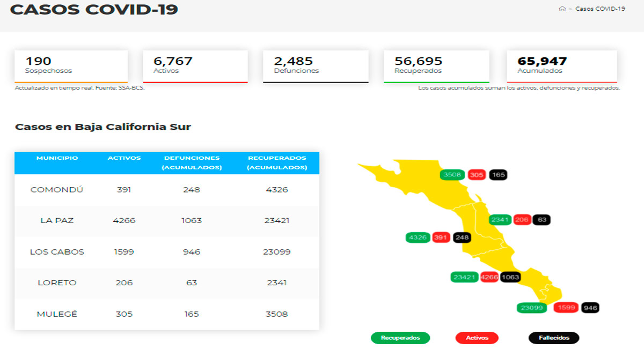
Task: Click green 4326 badge on the map
Action: point(418,237)
